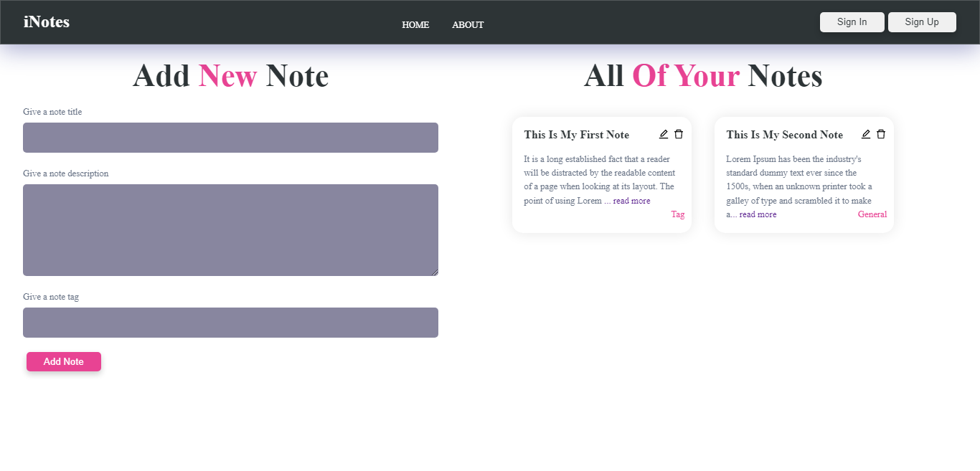This screenshot has height=471, width=980.
Task: Follow 'read more' on the first note
Action: [631, 201]
